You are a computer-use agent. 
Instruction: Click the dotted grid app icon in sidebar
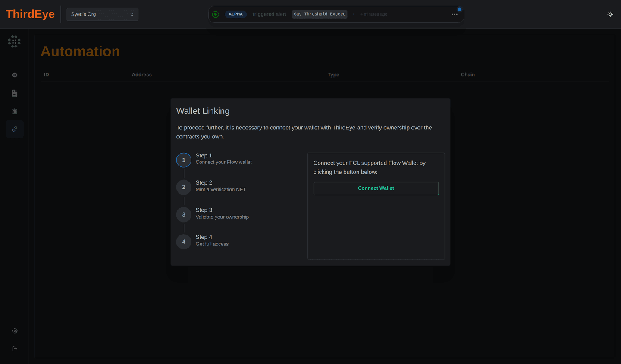click(14, 41)
